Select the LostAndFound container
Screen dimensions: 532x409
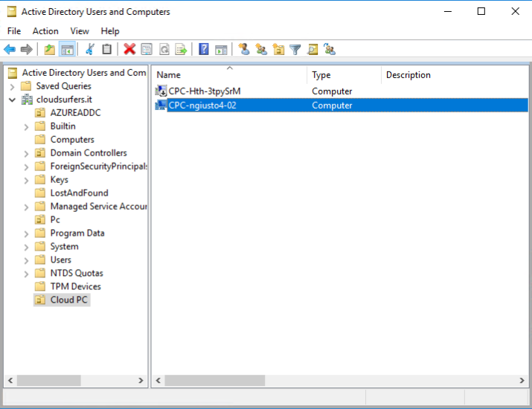(x=80, y=193)
